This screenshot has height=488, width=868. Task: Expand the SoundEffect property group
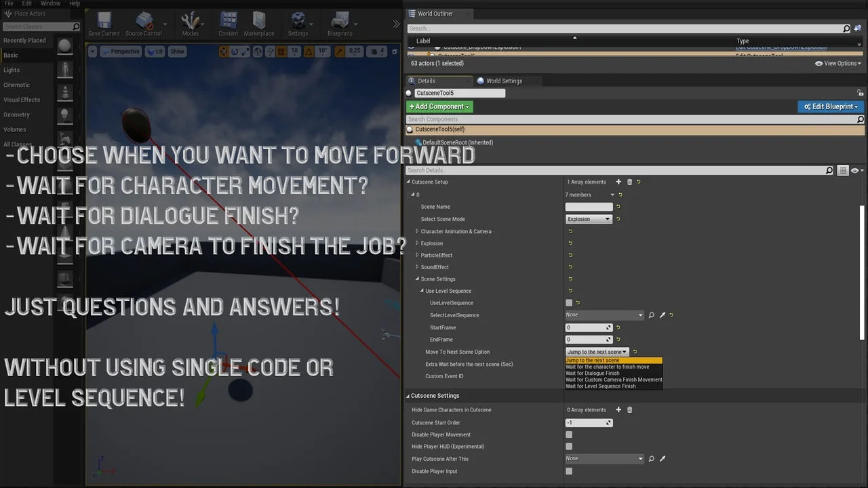tap(417, 267)
